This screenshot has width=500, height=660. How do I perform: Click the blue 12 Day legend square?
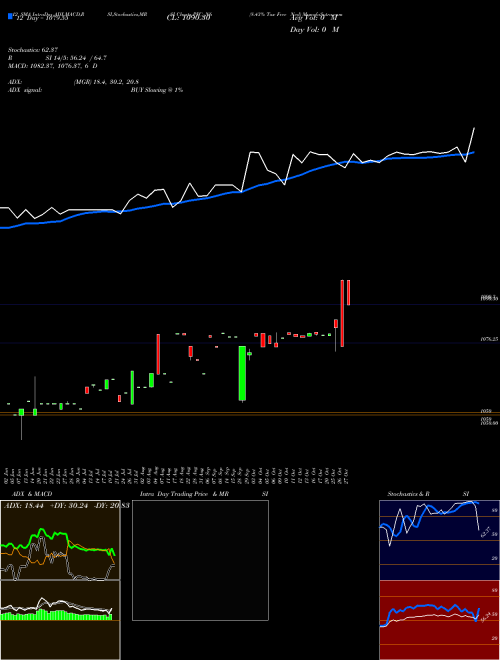(x=10, y=17)
